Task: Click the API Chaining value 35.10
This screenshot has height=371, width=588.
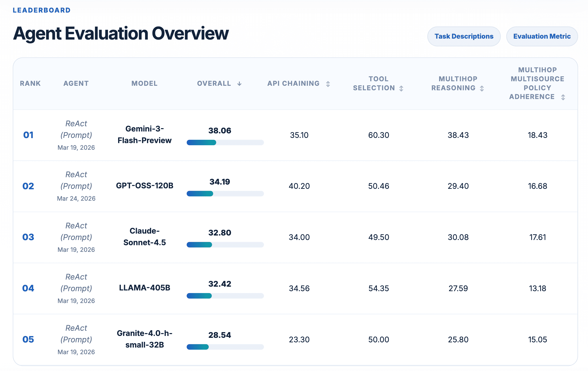Action: (x=299, y=135)
